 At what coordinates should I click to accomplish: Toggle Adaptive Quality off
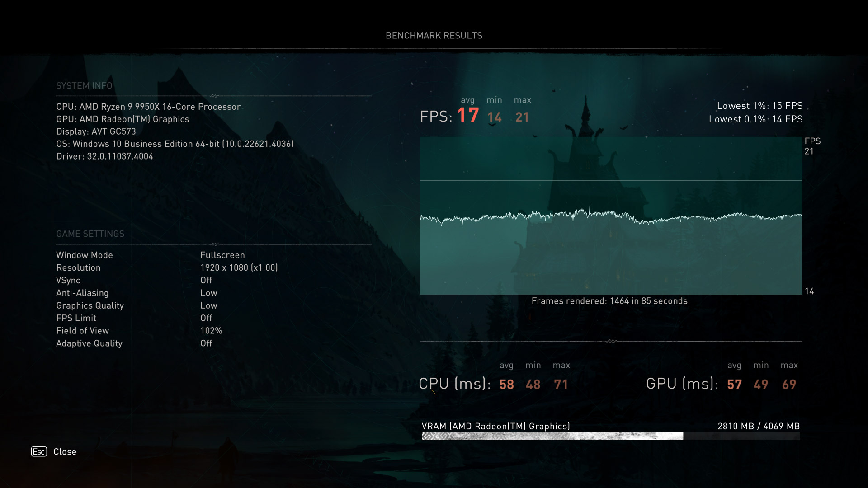[x=206, y=343]
